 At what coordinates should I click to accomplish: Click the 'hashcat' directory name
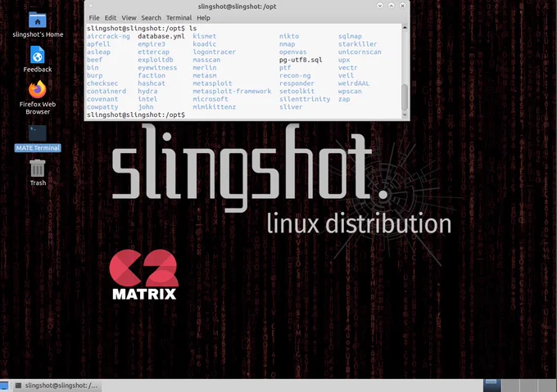(152, 83)
